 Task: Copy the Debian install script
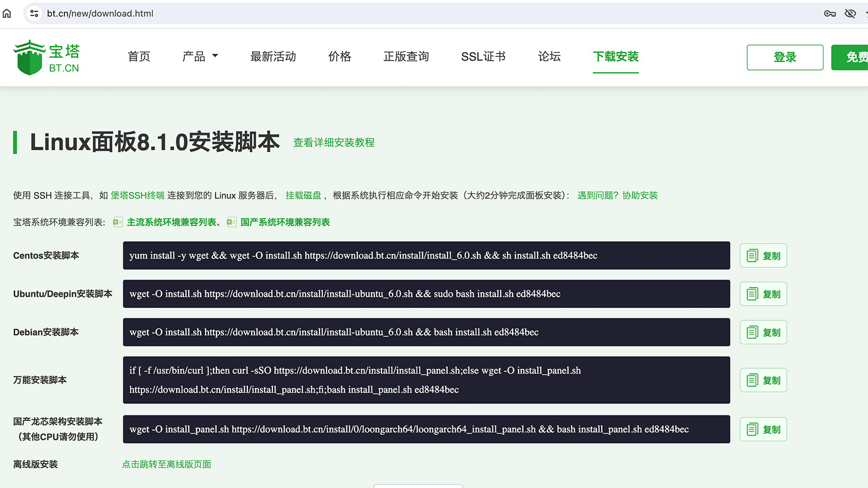763,332
